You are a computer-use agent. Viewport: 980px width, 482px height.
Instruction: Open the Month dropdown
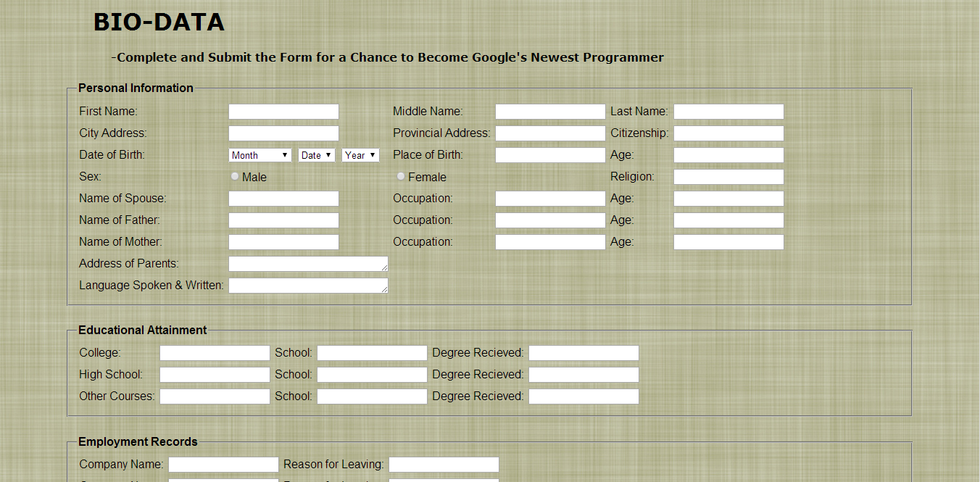click(260, 155)
